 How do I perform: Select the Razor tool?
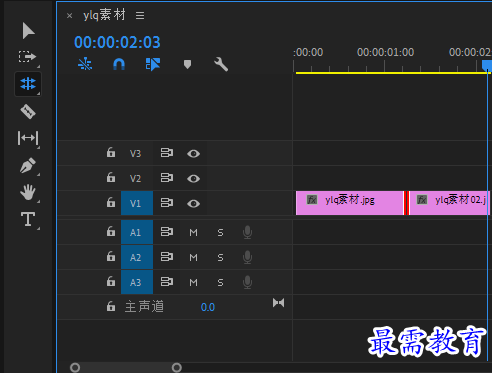28,112
